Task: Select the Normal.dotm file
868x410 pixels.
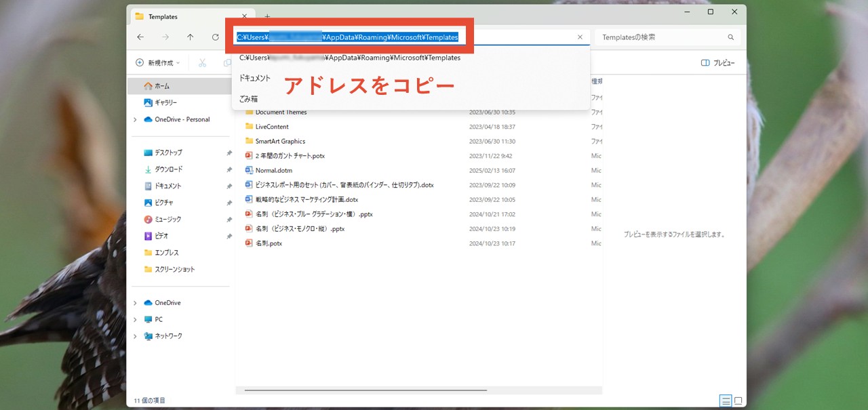Action: tap(274, 170)
